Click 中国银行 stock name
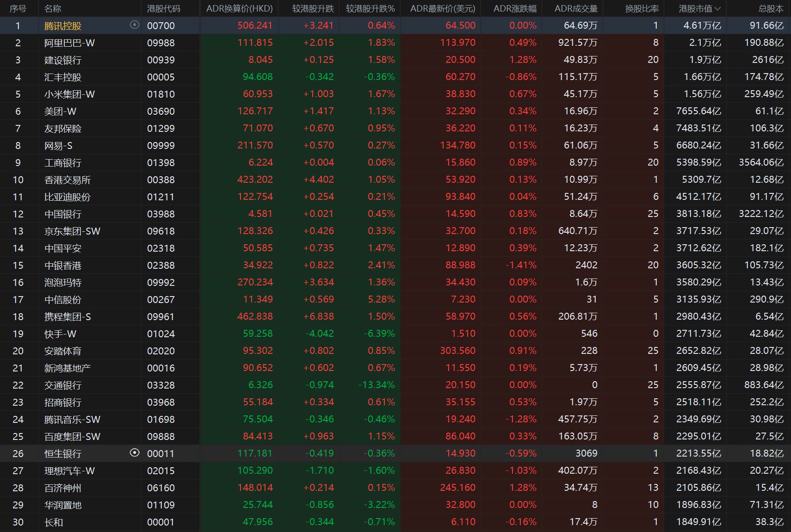Screen dimensions: 791x532 point(62,214)
